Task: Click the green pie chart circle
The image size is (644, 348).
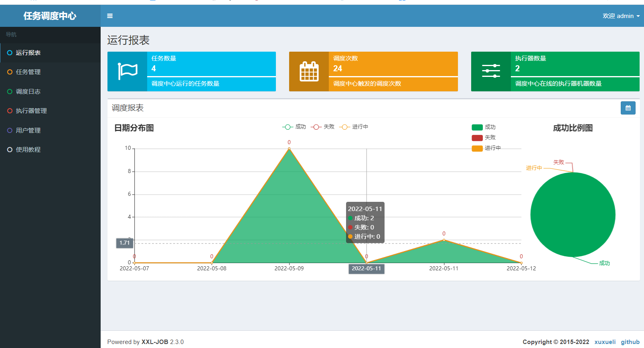Action: [573, 215]
